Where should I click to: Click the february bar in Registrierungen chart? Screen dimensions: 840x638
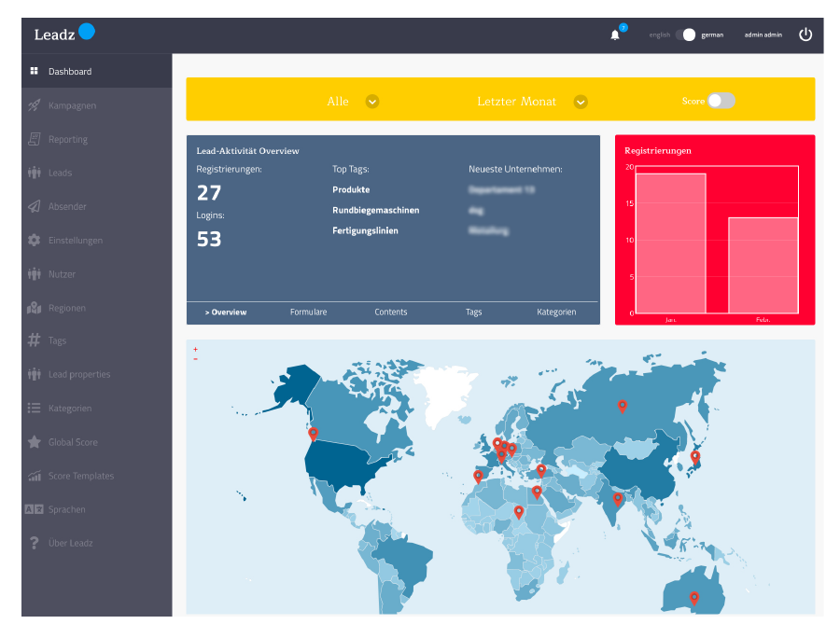click(763, 265)
